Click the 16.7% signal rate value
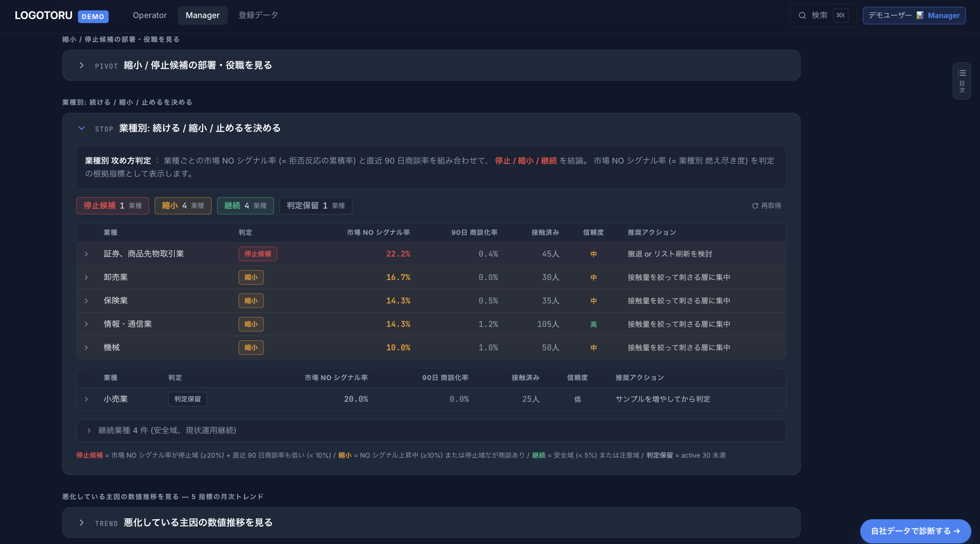980x544 pixels. click(398, 277)
